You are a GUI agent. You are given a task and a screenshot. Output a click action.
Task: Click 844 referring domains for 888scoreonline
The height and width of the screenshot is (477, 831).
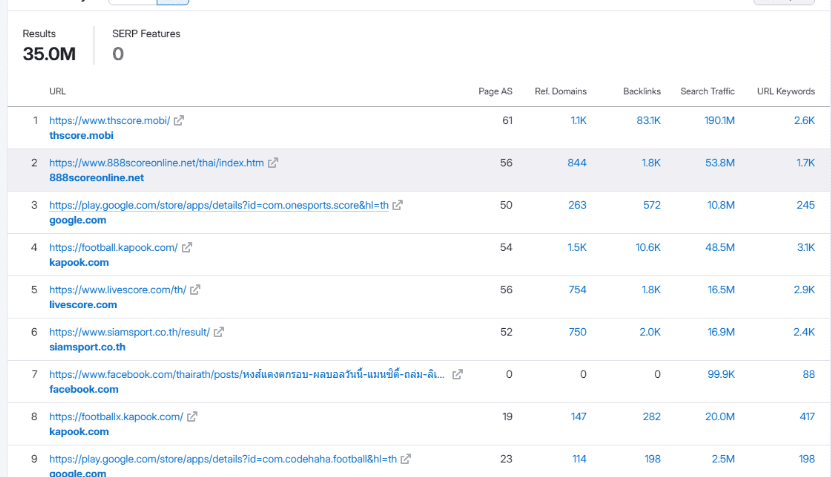(x=577, y=163)
